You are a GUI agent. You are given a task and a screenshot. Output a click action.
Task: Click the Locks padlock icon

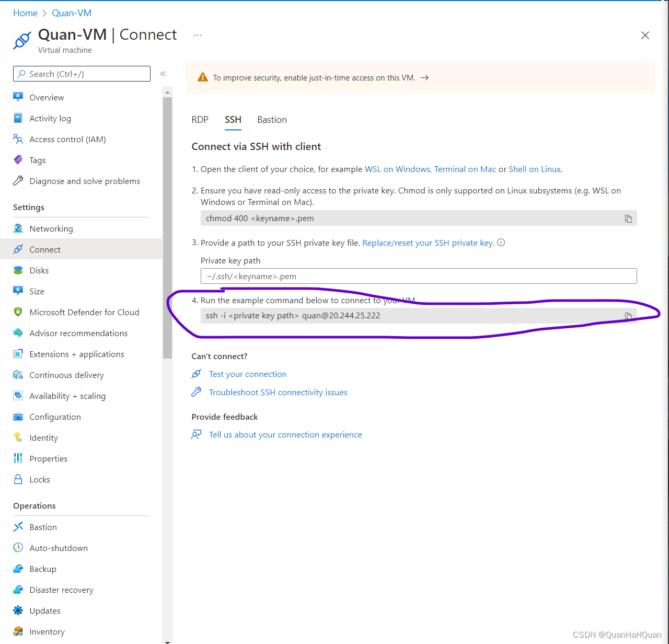click(x=18, y=479)
